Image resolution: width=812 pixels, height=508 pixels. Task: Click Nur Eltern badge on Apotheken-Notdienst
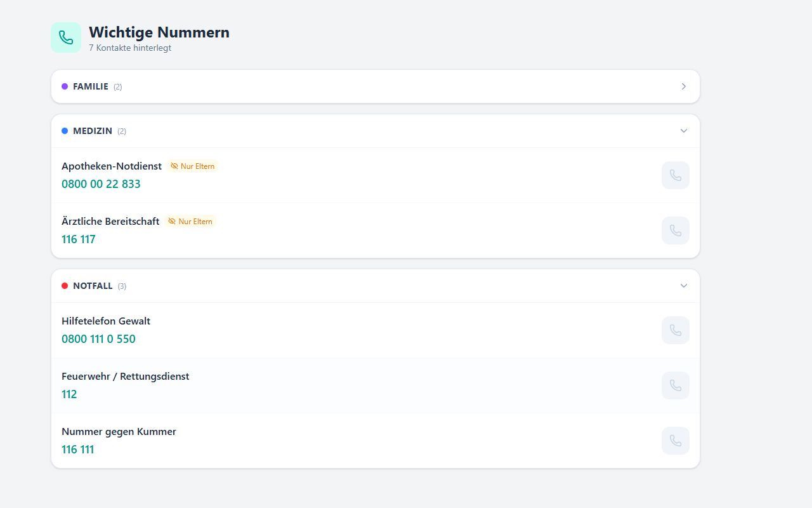pyautogui.click(x=193, y=166)
